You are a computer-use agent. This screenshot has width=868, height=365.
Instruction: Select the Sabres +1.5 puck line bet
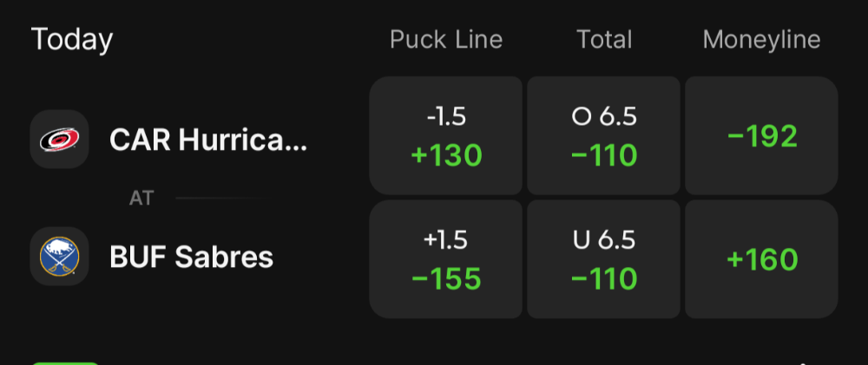pos(446,259)
